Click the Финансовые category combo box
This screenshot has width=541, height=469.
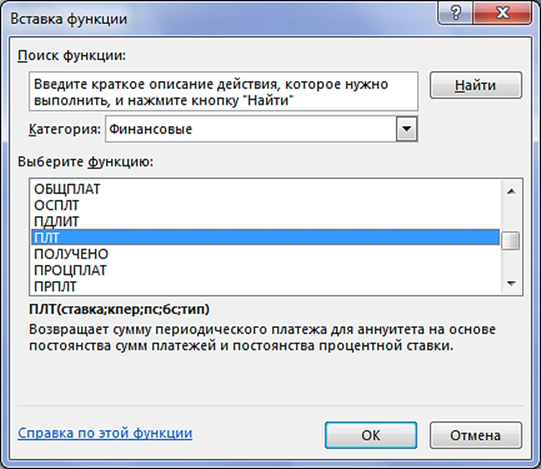(x=261, y=129)
